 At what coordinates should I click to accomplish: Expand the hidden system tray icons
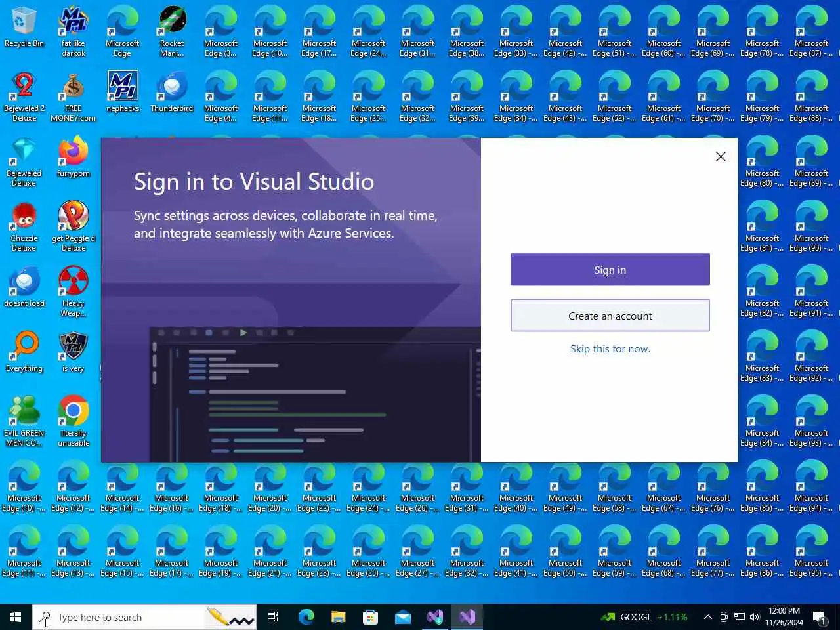708,617
